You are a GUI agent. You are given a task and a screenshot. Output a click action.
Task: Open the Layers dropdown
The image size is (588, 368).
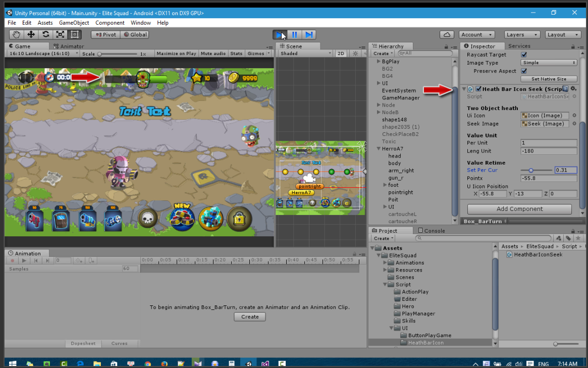click(x=521, y=34)
